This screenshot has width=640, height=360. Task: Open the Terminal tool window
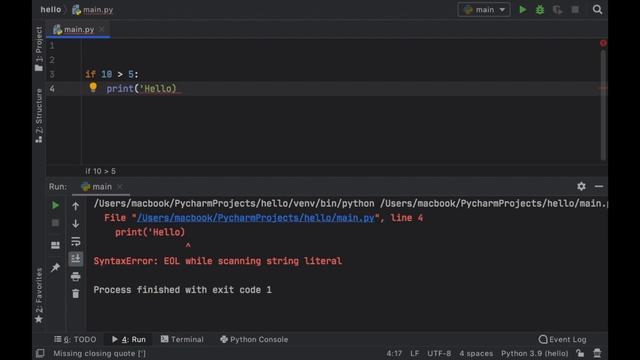pos(182,340)
